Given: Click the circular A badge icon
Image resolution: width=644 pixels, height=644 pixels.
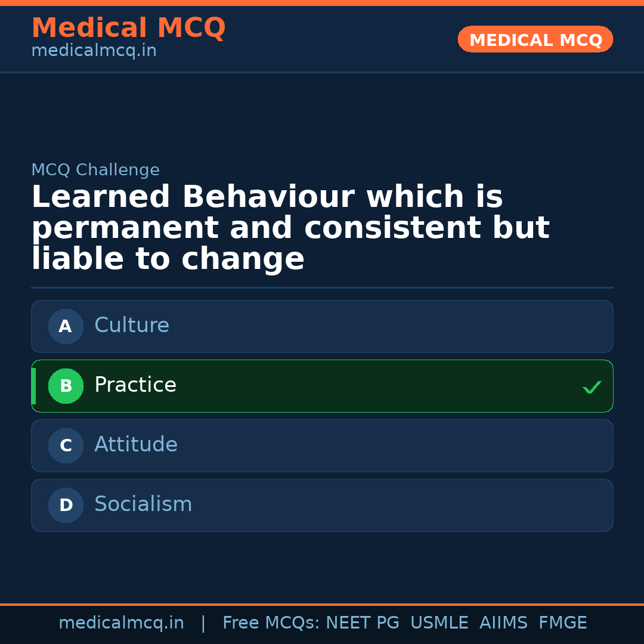Looking at the screenshot, I should coord(66,326).
